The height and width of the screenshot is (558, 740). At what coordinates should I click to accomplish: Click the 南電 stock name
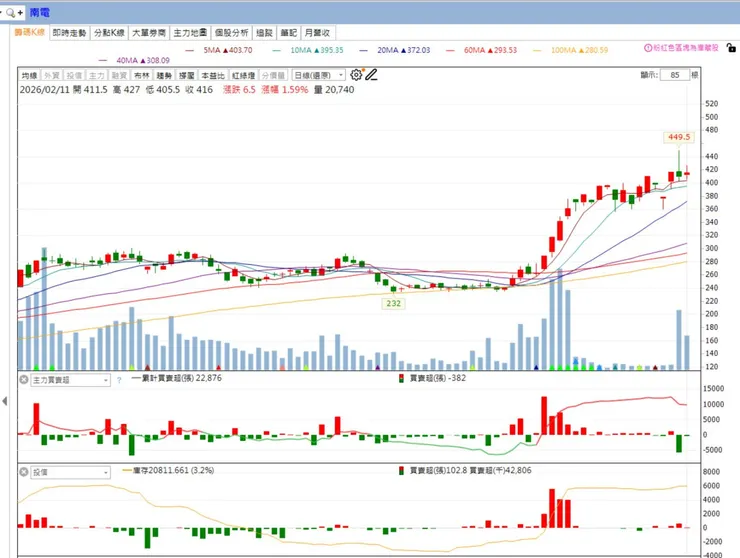(x=40, y=13)
